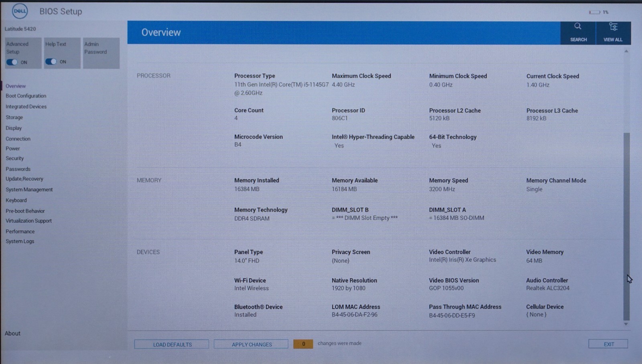Click L3 Cache value 8192 kB
The image size is (642, 364).
pyautogui.click(x=536, y=118)
